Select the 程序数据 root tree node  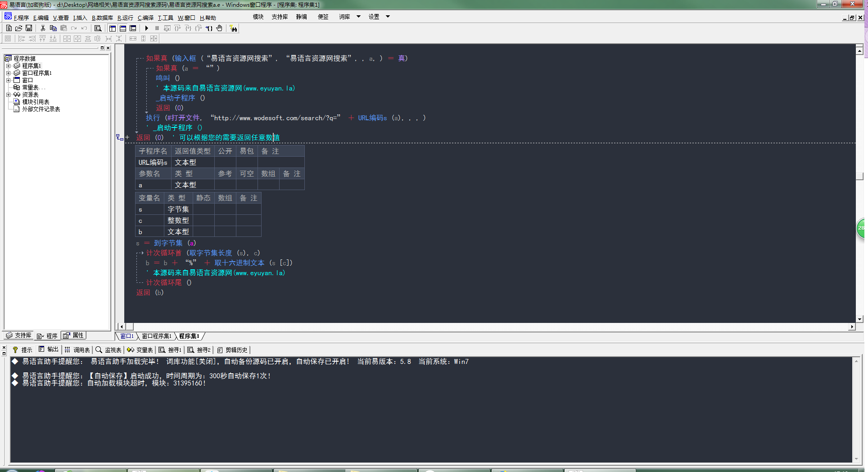click(x=24, y=59)
